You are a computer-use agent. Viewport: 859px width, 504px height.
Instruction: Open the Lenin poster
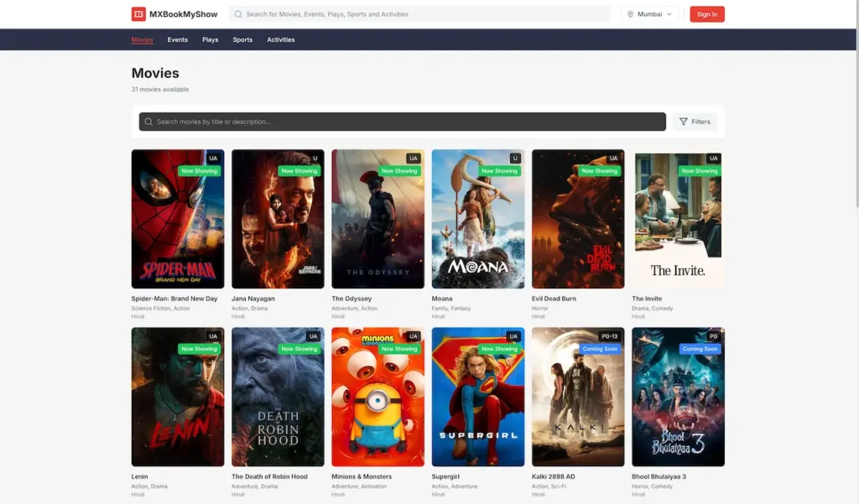(178, 397)
